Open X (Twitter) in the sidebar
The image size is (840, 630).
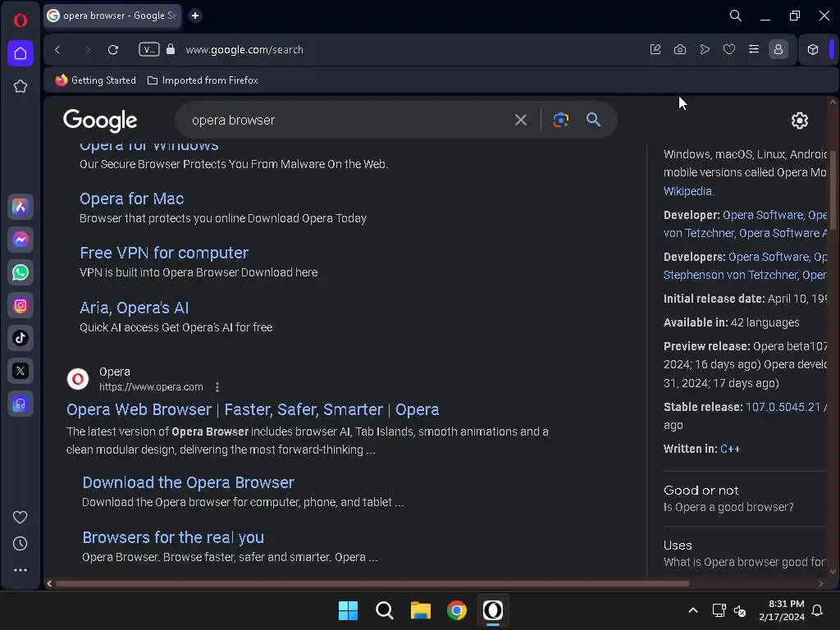click(x=21, y=371)
